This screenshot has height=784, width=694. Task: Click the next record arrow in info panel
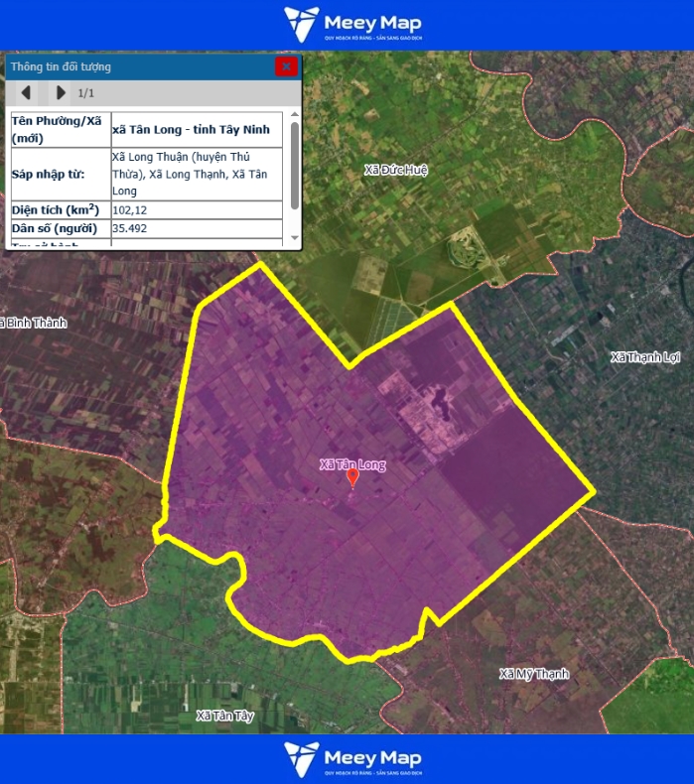61,93
